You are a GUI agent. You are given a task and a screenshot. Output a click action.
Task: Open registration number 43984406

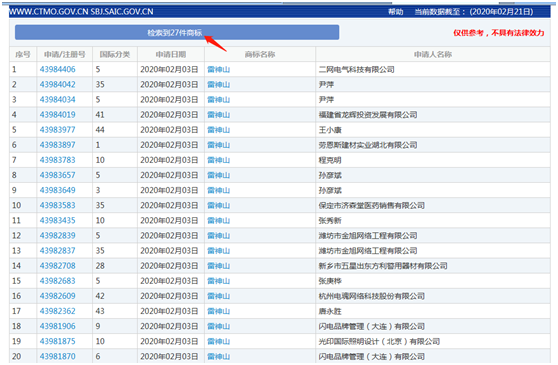pos(58,69)
